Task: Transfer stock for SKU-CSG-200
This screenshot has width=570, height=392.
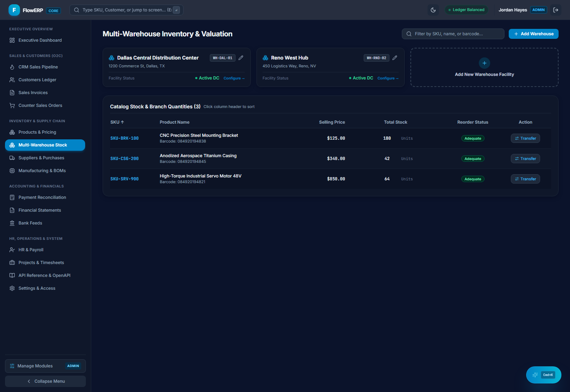Action: tap(525, 159)
